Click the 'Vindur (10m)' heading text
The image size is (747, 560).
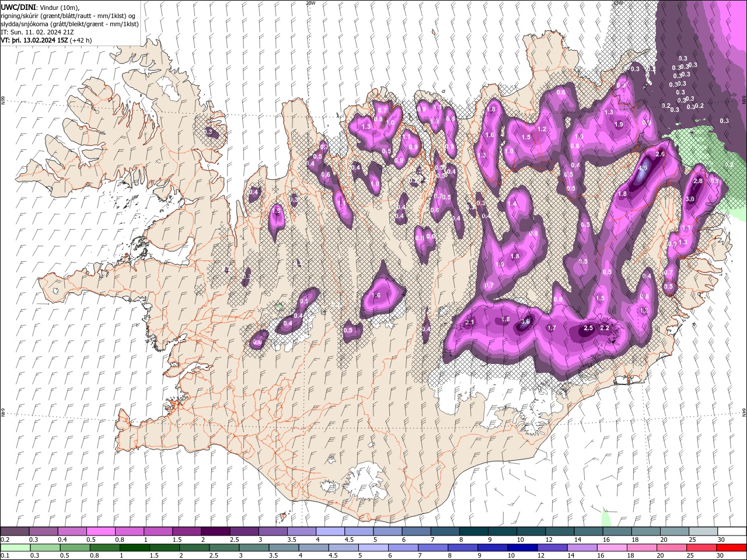60,7
